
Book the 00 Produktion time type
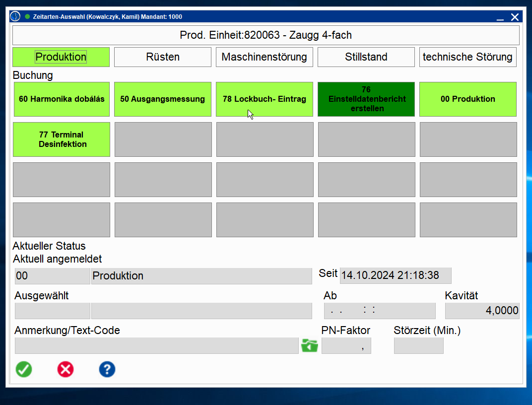(468, 99)
